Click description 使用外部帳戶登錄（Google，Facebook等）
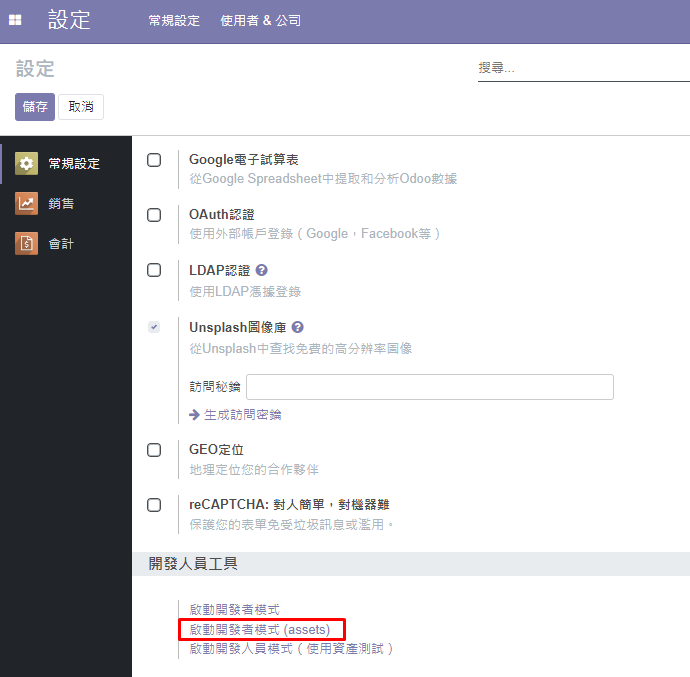The width and height of the screenshot is (690, 677). pos(315,234)
